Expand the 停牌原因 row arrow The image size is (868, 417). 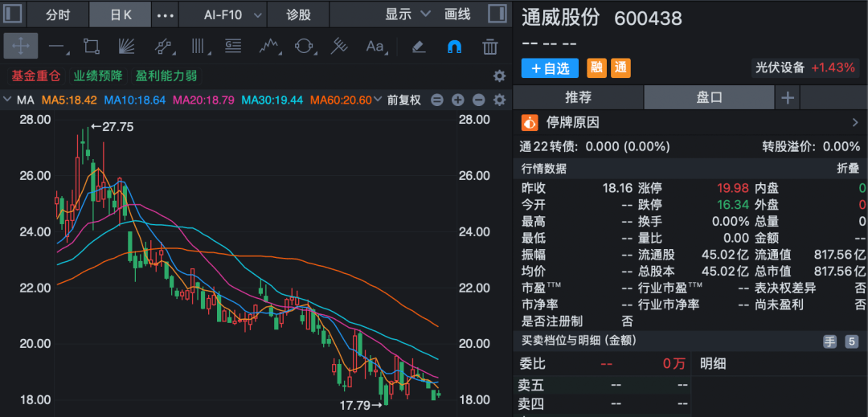tap(854, 123)
